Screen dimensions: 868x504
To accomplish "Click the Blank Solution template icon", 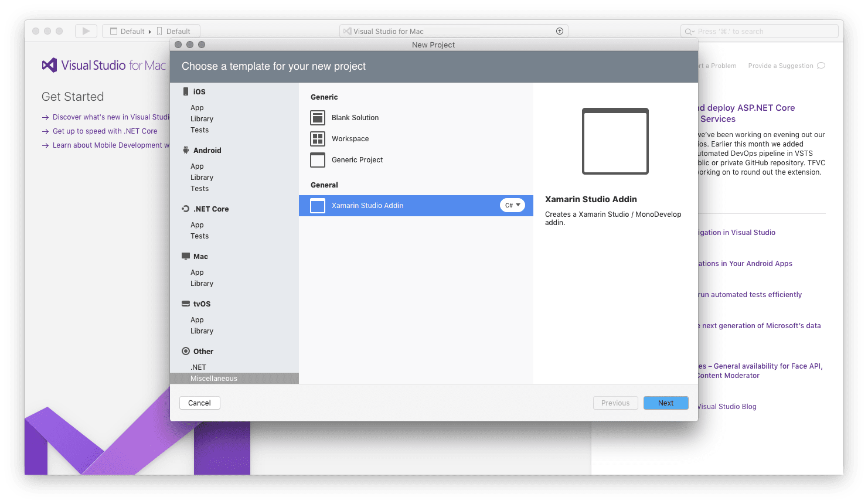I will [x=318, y=118].
